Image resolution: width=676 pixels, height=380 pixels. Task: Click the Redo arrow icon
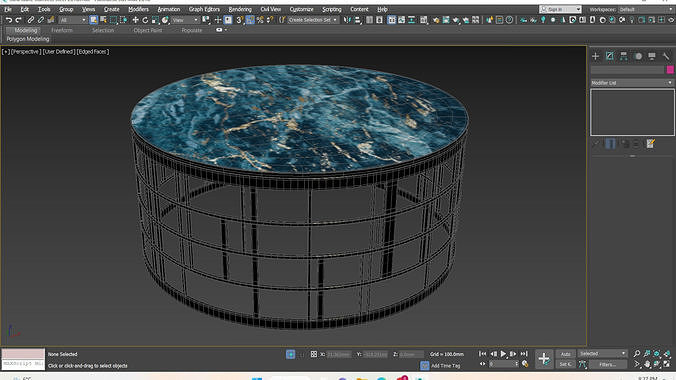19,20
